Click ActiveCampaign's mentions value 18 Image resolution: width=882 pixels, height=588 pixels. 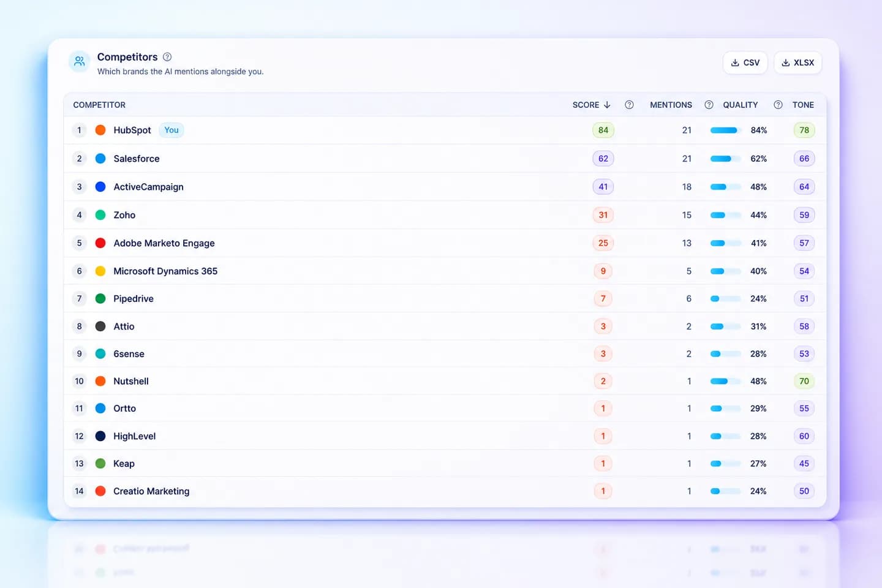click(687, 187)
